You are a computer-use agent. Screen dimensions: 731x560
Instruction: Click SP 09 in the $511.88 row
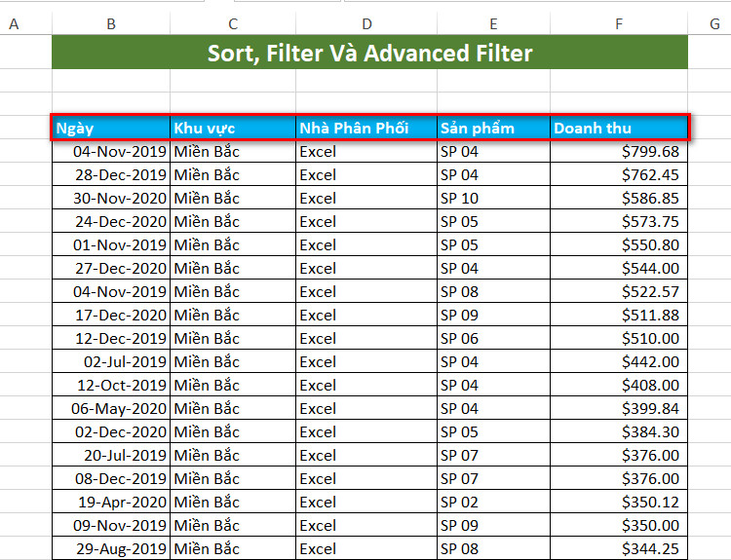tap(494, 315)
